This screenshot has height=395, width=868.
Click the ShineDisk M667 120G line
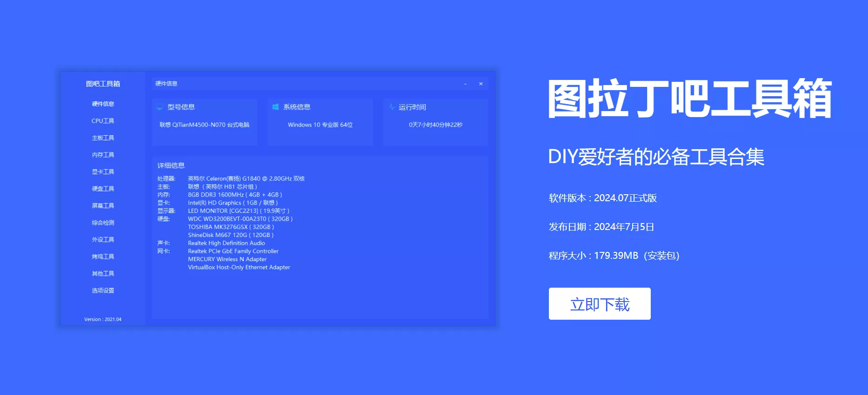click(231, 235)
